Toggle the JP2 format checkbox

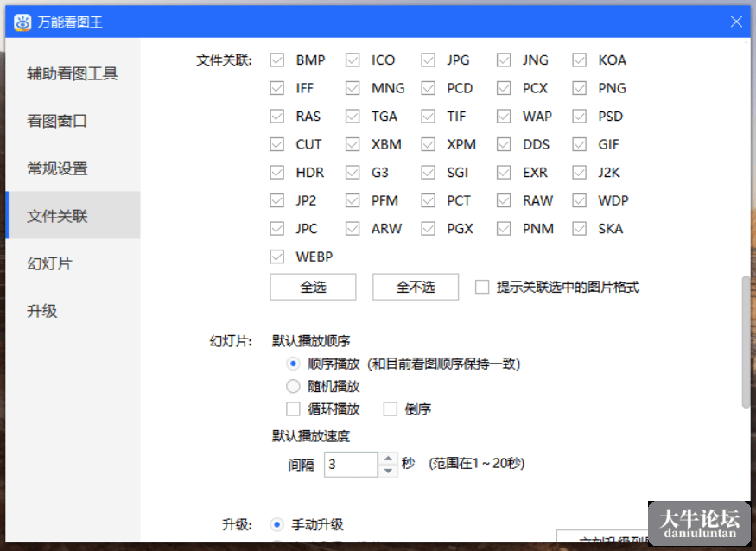click(276, 200)
